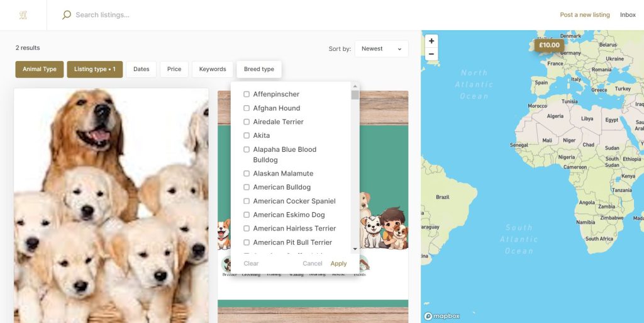The height and width of the screenshot is (323, 644).
Task: Click the £10.00 map price marker
Action: [549, 45]
